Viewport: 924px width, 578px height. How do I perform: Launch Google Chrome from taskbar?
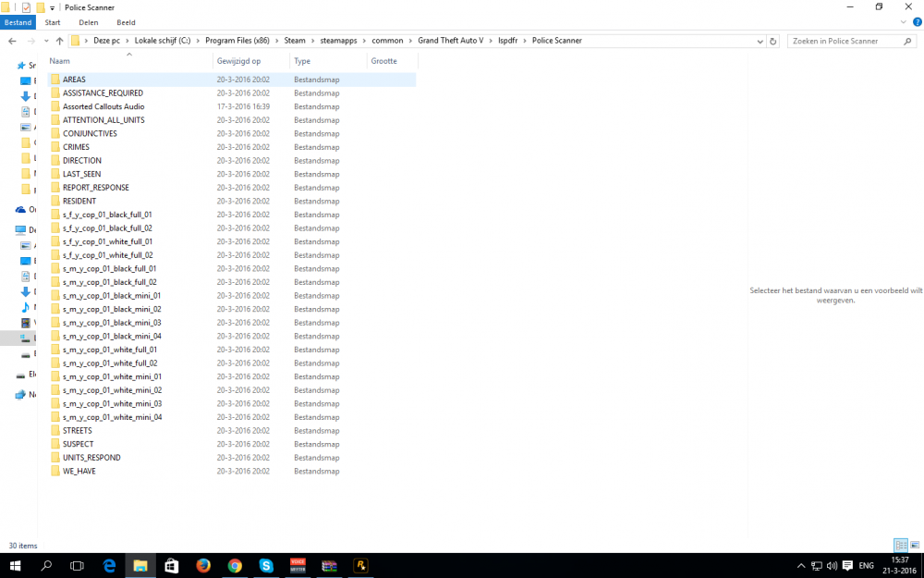(x=235, y=566)
